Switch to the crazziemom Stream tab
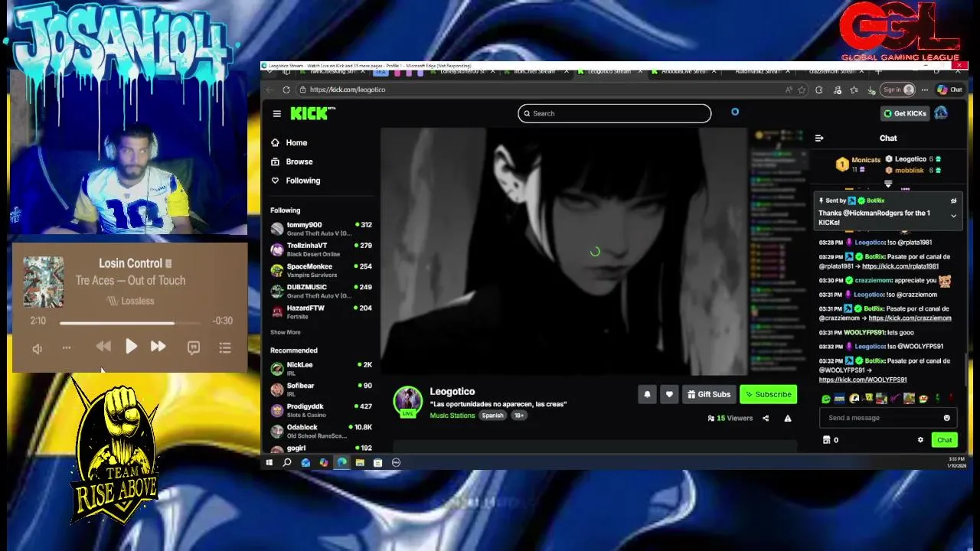The height and width of the screenshot is (551, 980). (832, 71)
